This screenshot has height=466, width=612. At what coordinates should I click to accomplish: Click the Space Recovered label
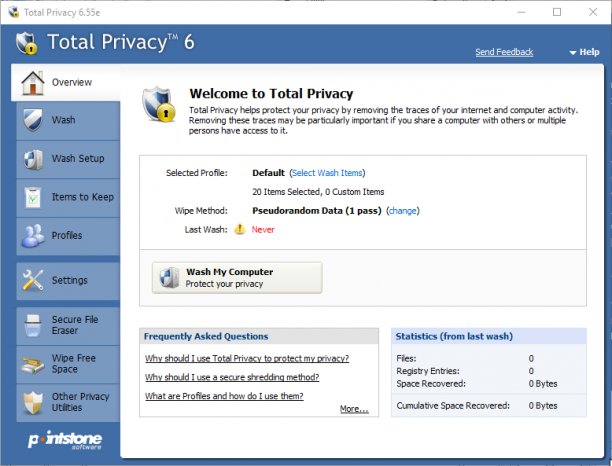click(431, 384)
